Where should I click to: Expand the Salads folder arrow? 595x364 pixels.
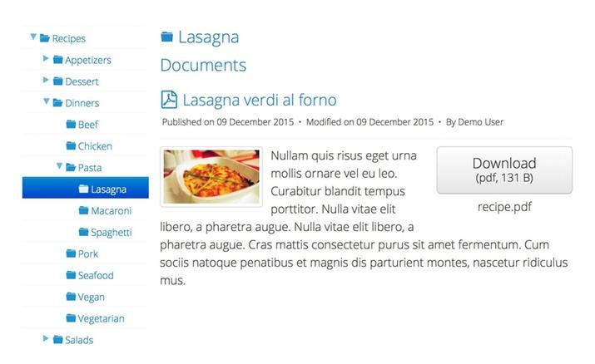click(x=46, y=338)
